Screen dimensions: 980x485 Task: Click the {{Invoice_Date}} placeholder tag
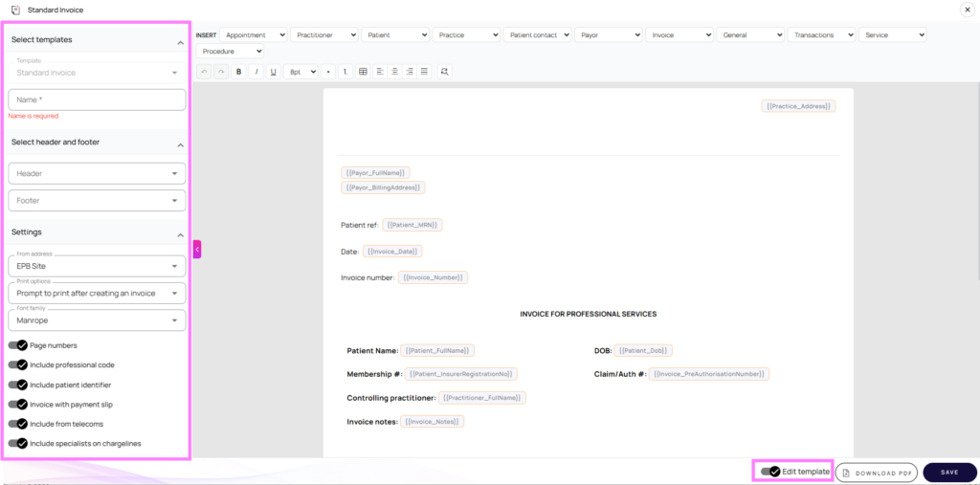point(392,251)
